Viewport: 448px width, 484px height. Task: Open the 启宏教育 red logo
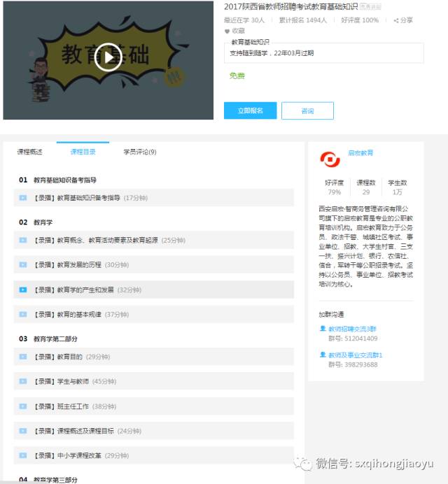(330, 159)
